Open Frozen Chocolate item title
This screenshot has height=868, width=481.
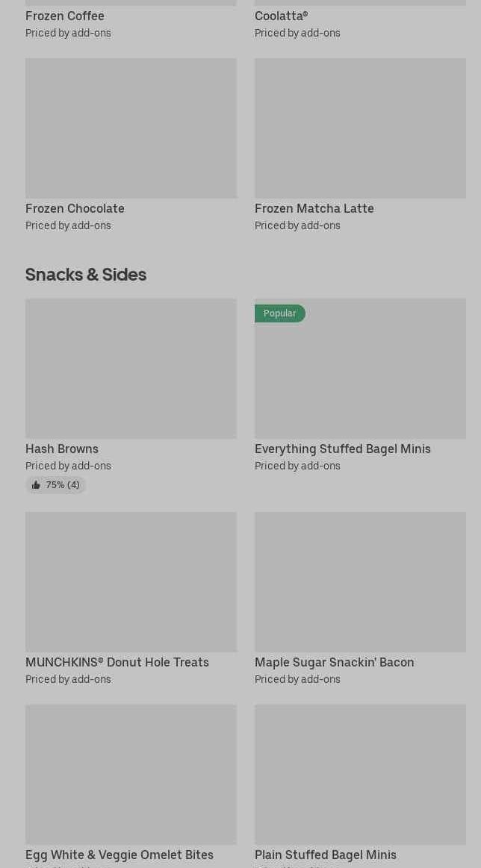click(75, 208)
